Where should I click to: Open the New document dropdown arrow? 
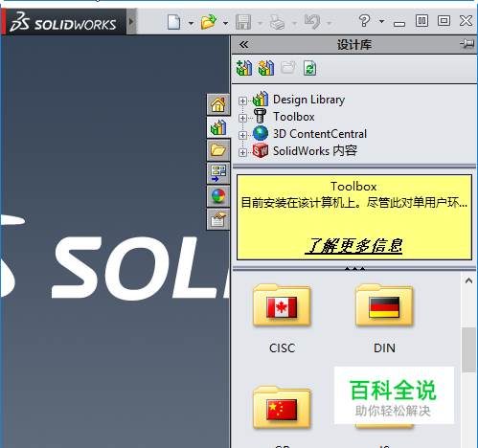coord(191,23)
